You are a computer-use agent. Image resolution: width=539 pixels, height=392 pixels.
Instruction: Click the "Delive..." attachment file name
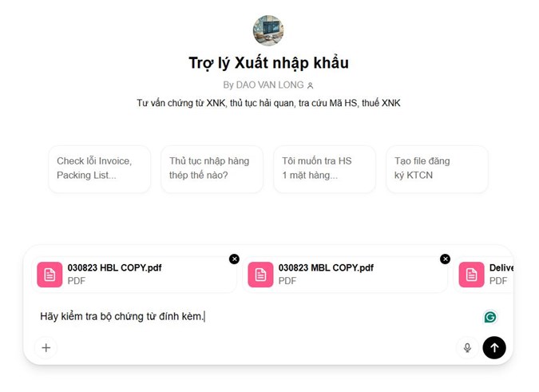click(x=501, y=267)
